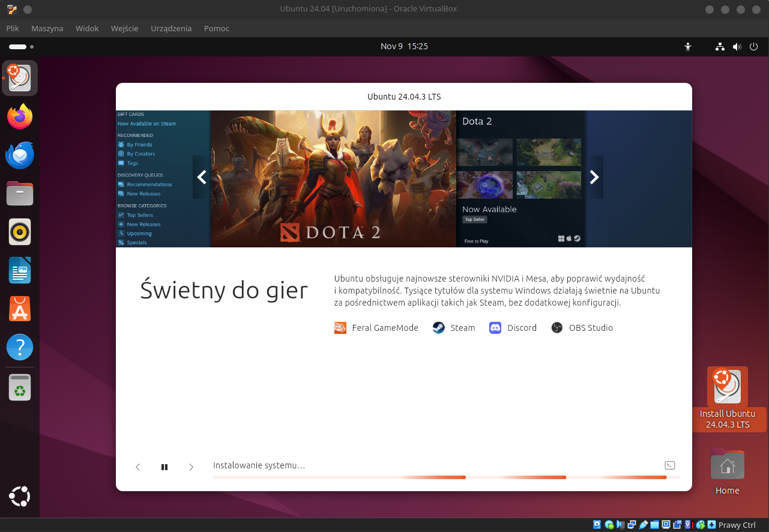Click "By Curators" in the banner sidebar

pos(141,154)
